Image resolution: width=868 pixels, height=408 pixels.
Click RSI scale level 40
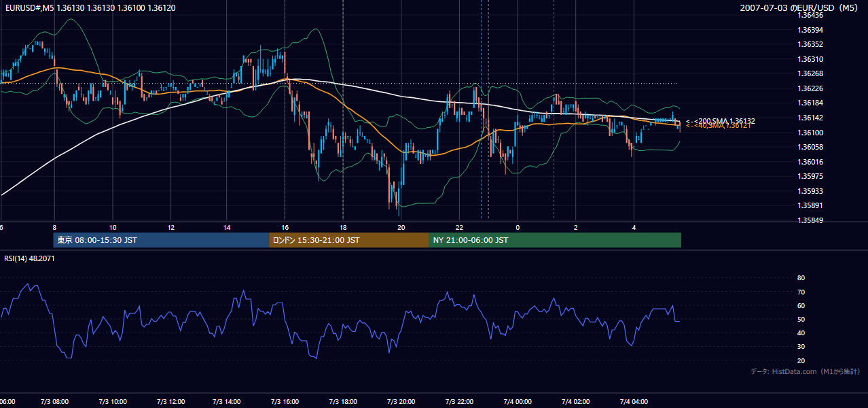pyautogui.click(x=801, y=333)
